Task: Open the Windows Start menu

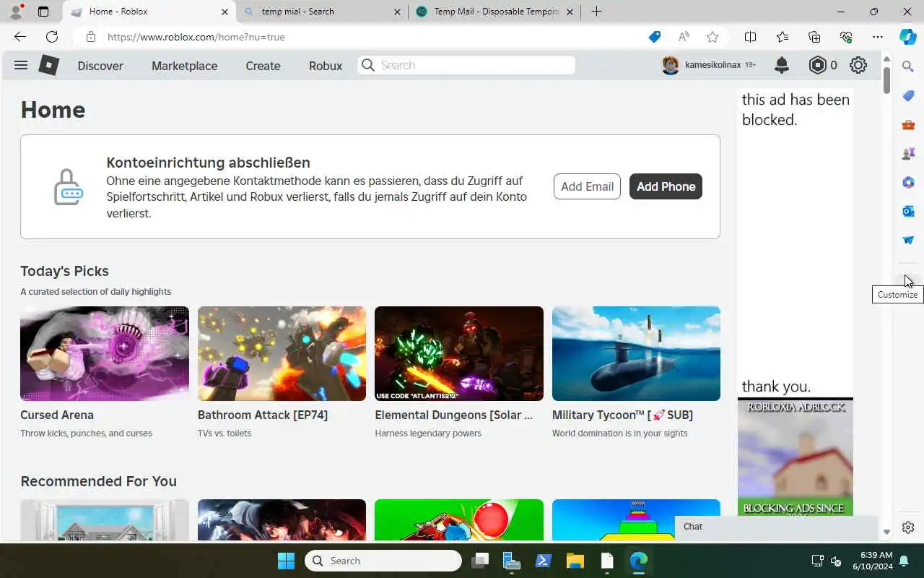Action: (x=286, y=561)
